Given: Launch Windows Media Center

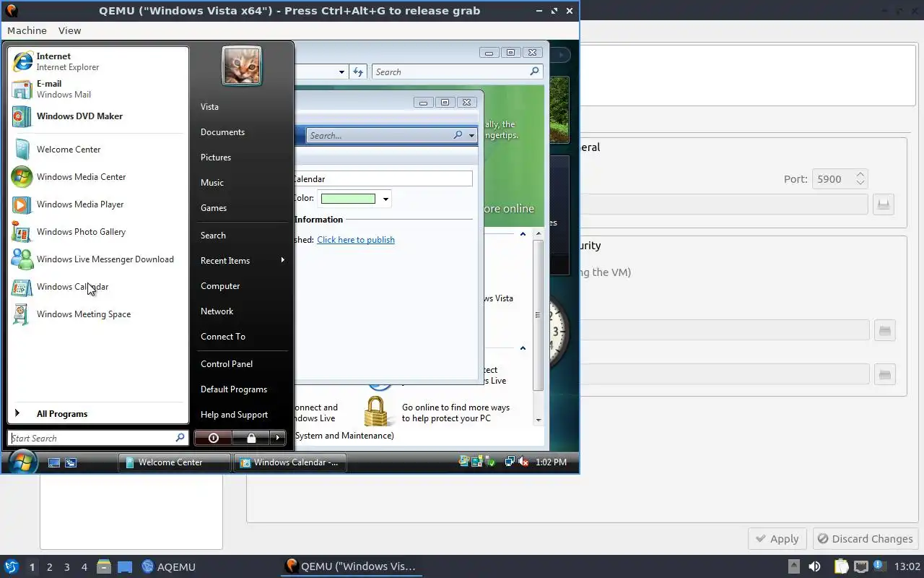Looking at the screenshot, I should (x=99, y=177).
